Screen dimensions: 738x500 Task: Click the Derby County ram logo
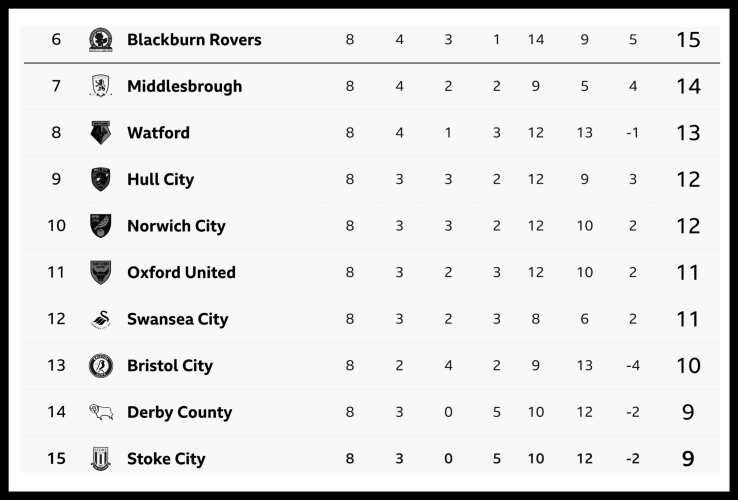[x=100, y=412]
